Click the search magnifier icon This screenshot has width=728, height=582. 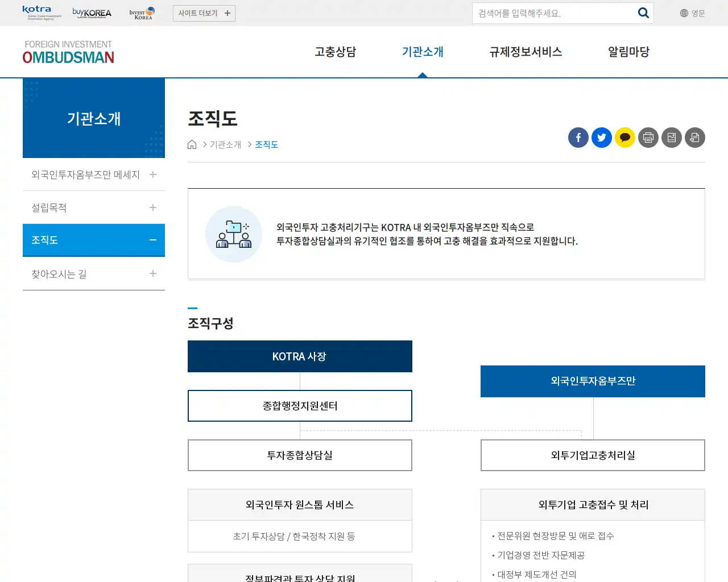[x=643, y=13]
